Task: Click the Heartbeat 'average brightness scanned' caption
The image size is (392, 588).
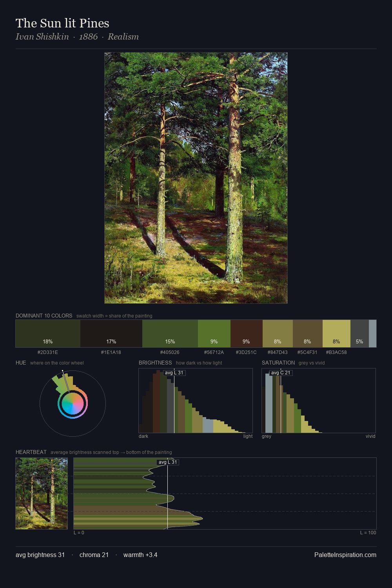Action: coord(111,452)
